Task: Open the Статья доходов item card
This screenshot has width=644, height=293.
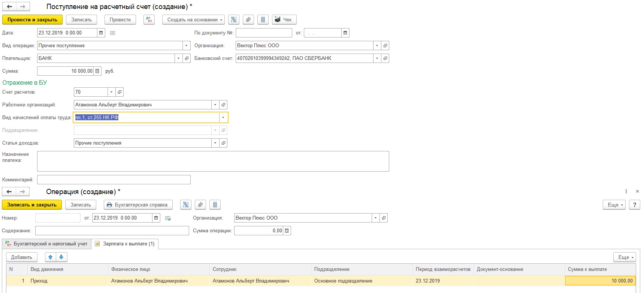Action: 223,143
